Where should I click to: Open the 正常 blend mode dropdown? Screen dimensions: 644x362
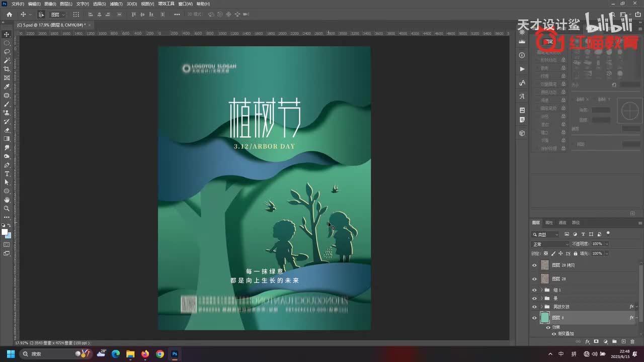550,244
